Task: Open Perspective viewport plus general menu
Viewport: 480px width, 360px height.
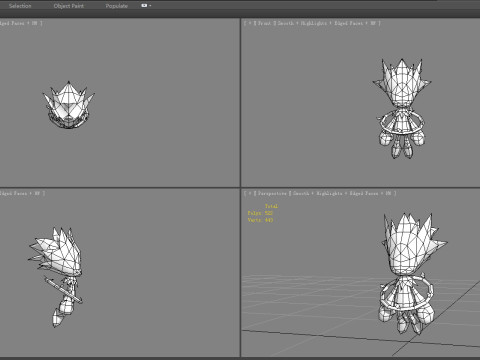Action: point(250,193)
